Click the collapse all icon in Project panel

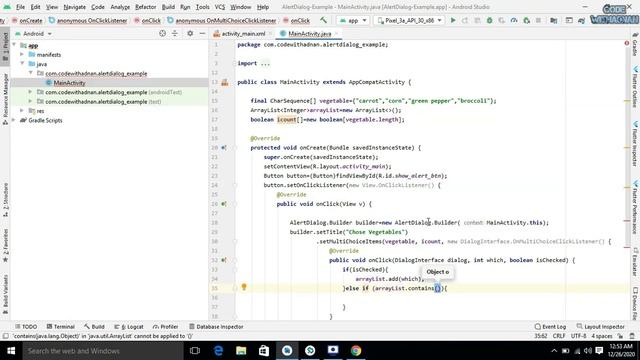click(x=175, y=33)
